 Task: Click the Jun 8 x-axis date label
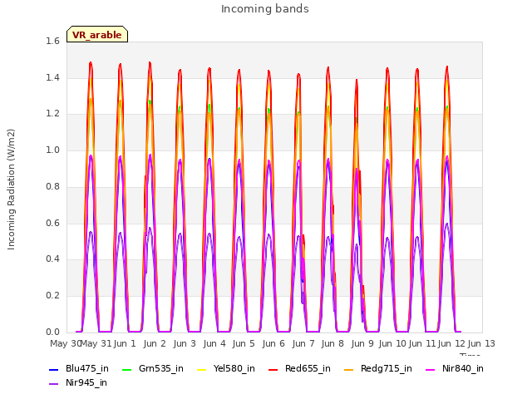pyautogui.click(x=332, y=343)
